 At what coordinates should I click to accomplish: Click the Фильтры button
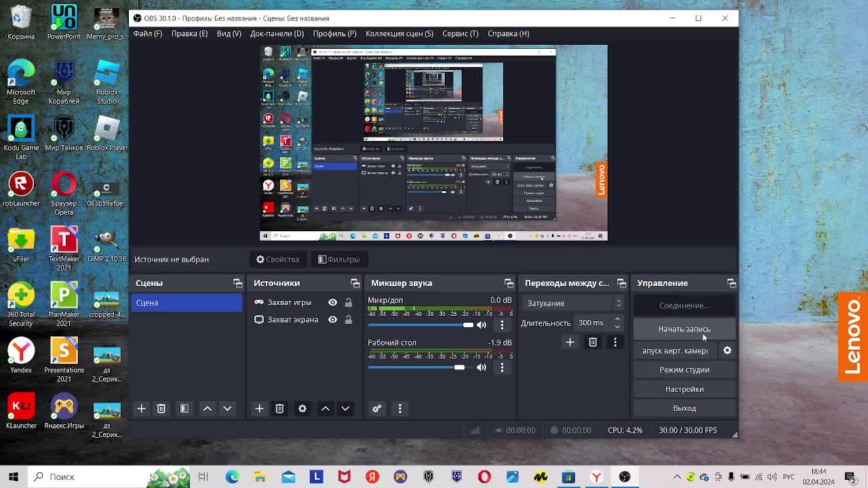click(339, 260)
